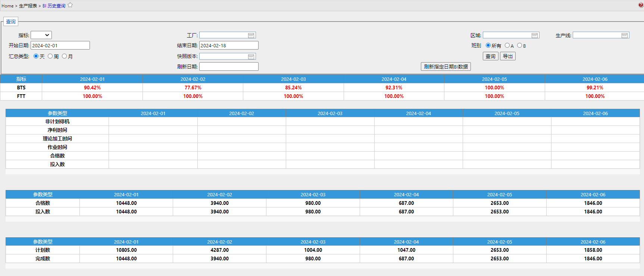Open the 快照版本 combo field
The image size is (644, 276).
228,57
